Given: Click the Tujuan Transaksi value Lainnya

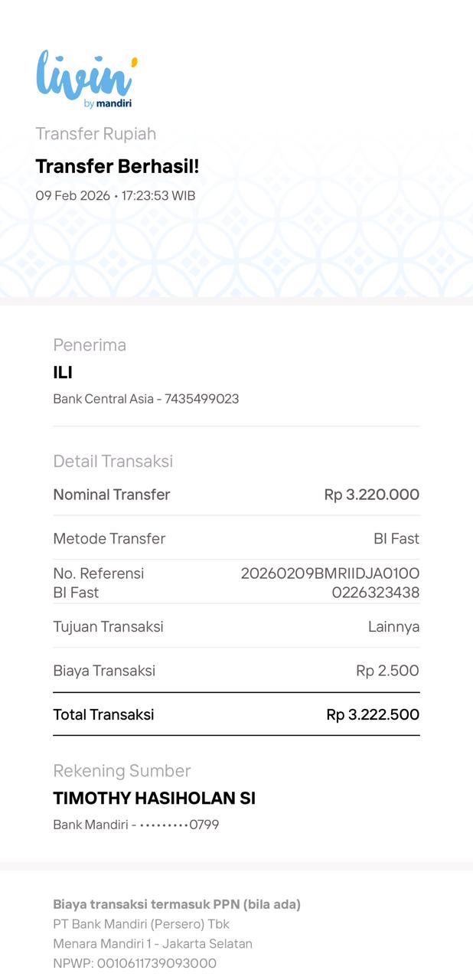Looking at the screenshot, I should point(393,627).
